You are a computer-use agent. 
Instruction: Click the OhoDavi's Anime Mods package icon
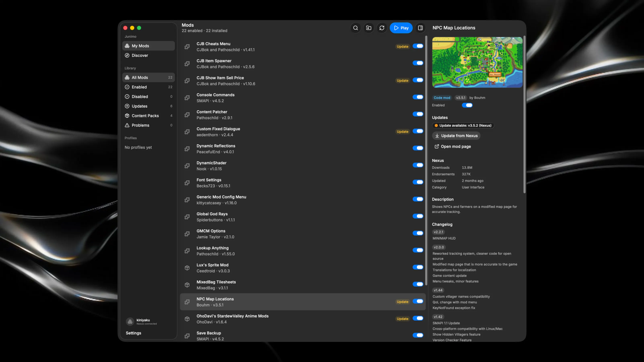click(187, 319)
